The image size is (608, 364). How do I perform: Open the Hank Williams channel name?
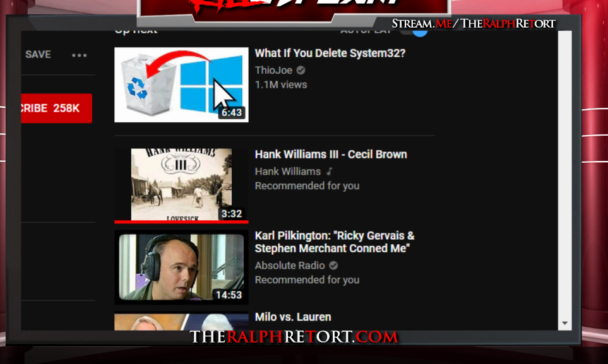click(288, 172)
